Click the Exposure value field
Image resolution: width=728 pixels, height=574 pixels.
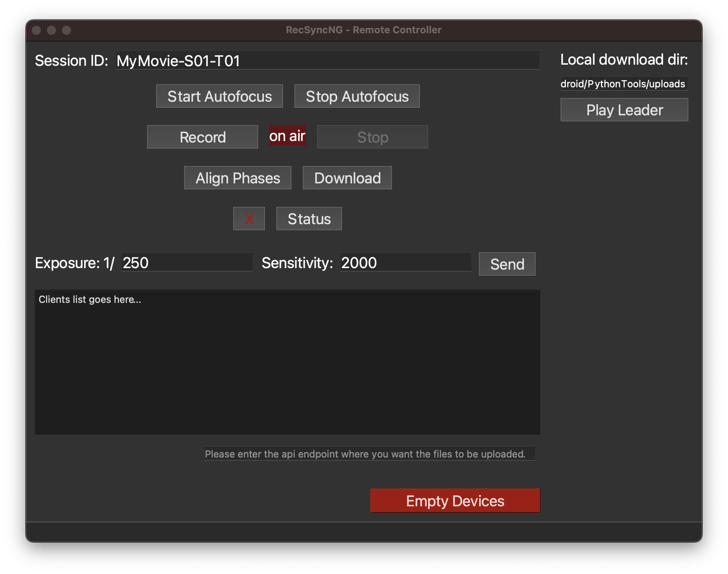click(187, 262)
